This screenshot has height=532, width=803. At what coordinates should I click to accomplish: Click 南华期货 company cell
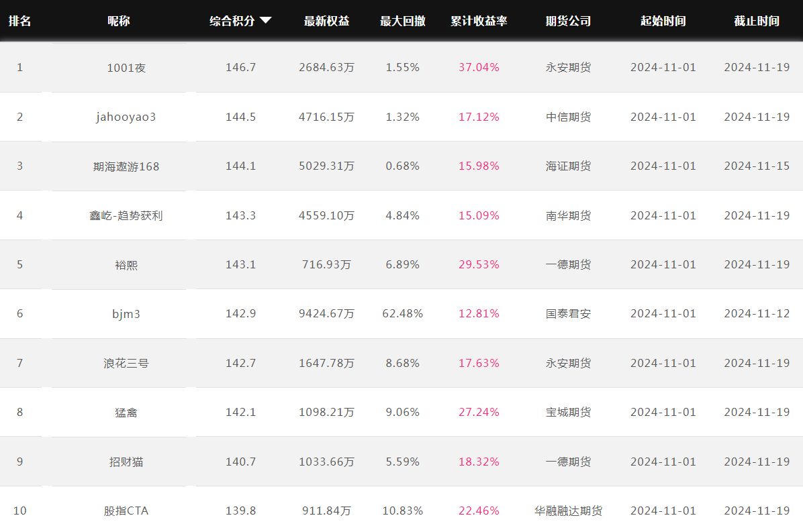569,215
